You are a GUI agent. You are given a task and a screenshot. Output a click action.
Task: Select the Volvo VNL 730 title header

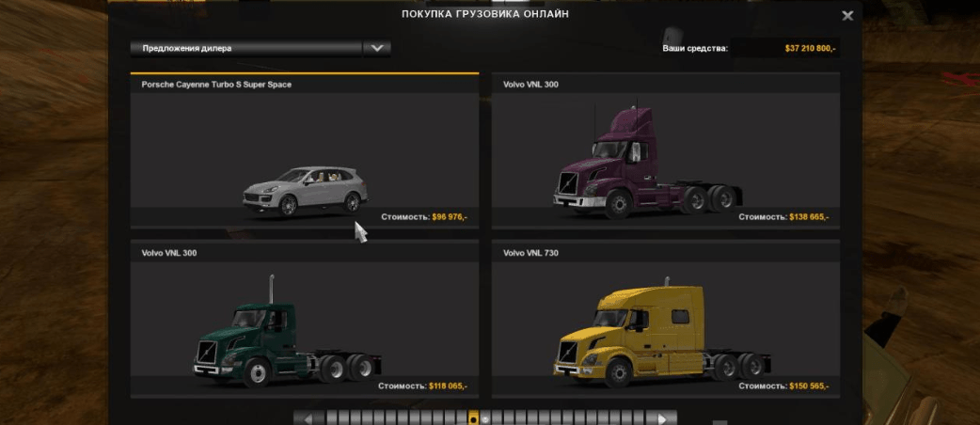pos(530,253)
